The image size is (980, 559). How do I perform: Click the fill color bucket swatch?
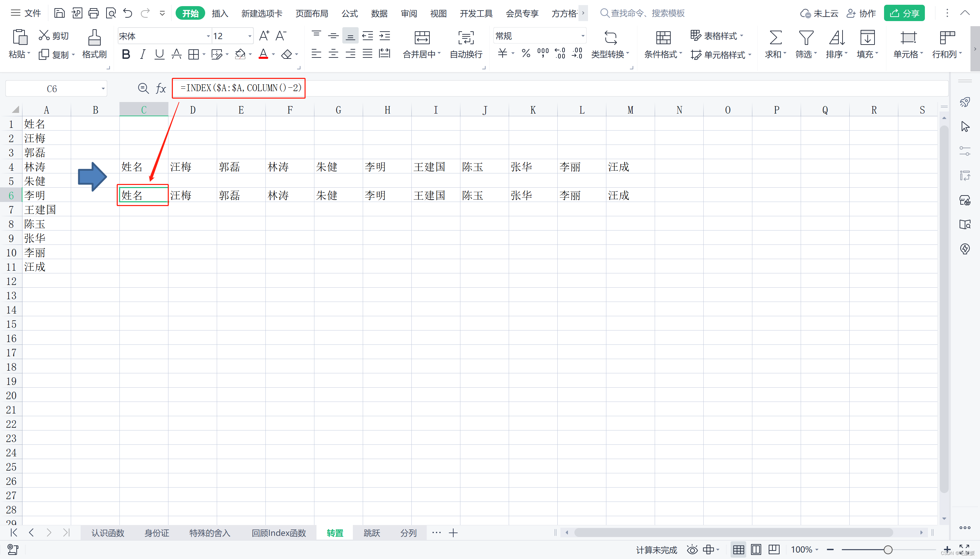(x=240, y=54)
